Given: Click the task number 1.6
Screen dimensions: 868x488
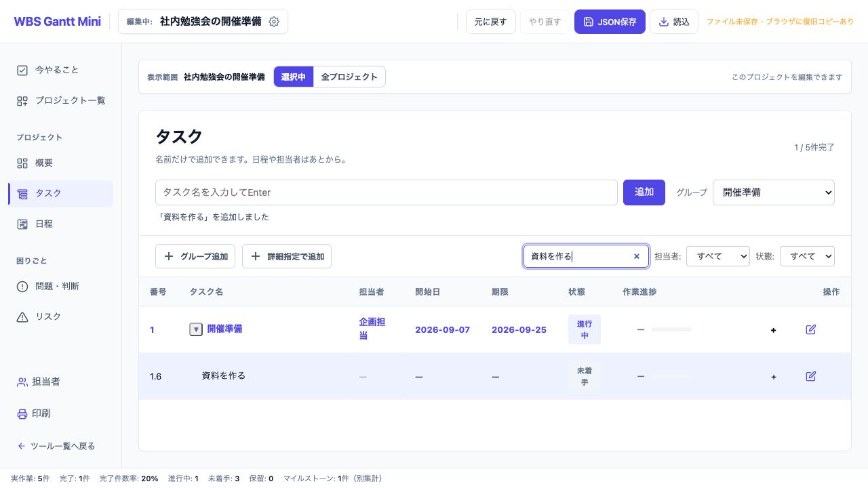Looking at the screenshot, I should click(155, 376).
